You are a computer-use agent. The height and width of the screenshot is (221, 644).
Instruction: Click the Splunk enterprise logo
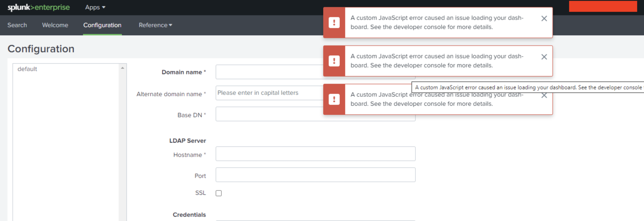click(38, 7)
